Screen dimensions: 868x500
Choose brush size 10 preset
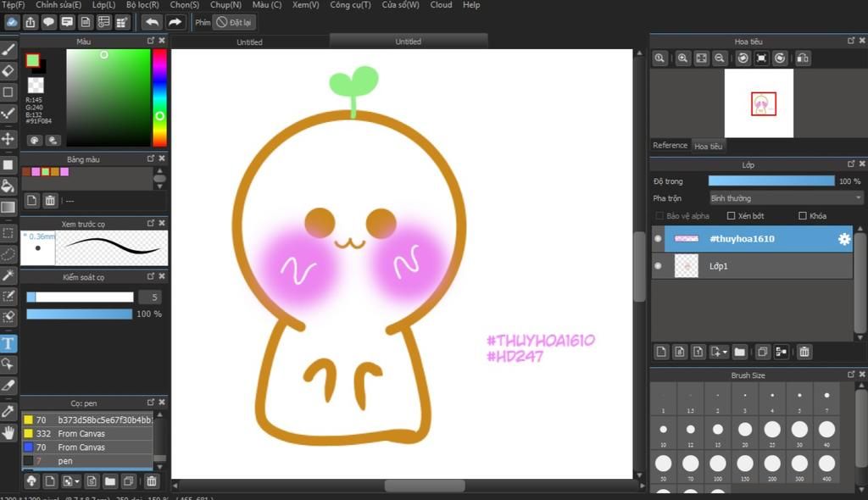point(663,432)
